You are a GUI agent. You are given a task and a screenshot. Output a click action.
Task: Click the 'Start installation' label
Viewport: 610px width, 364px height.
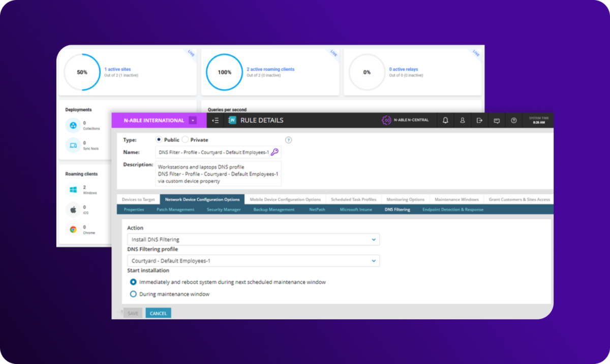pos(148,271)
